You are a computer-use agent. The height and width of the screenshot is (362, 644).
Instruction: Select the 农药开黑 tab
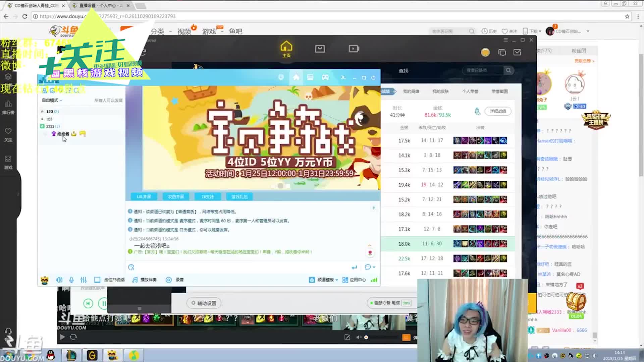pyautogui.click(x=176, y=197)
